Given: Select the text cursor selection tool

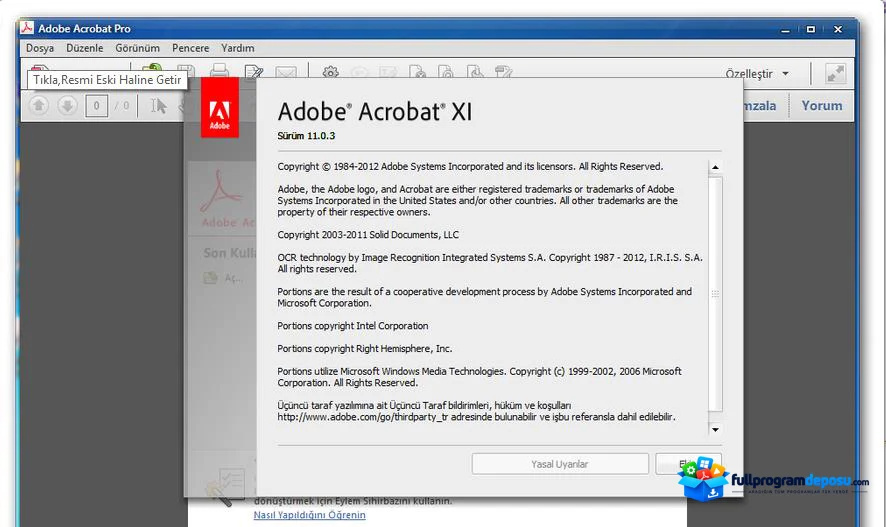Looking at the screenshot, I should (x=158, y=106).
